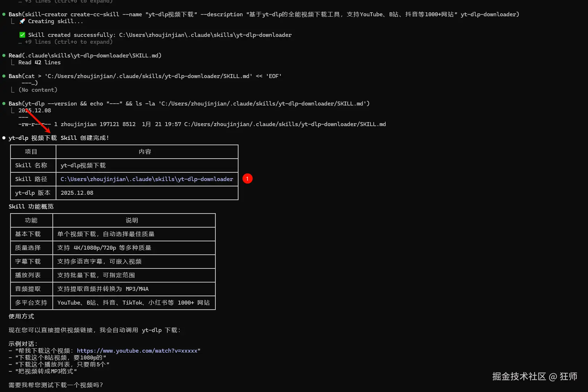The height and width of the screenshot is (392, 588).
Task: Click the 'Read 42 lines' result text
Action: pos(39,63)
